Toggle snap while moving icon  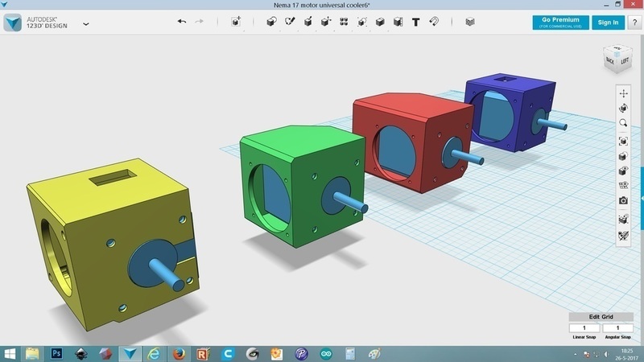tap(623, 219)
